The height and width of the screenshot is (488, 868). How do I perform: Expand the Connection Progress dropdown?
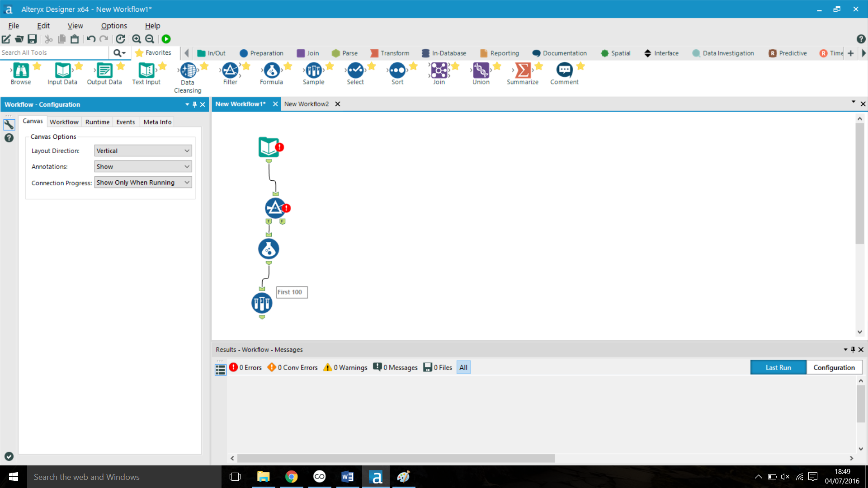(143, 183)
